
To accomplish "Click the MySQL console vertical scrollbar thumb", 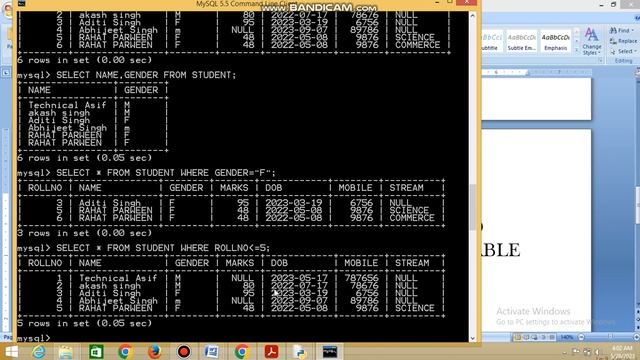I will point(473,207).
